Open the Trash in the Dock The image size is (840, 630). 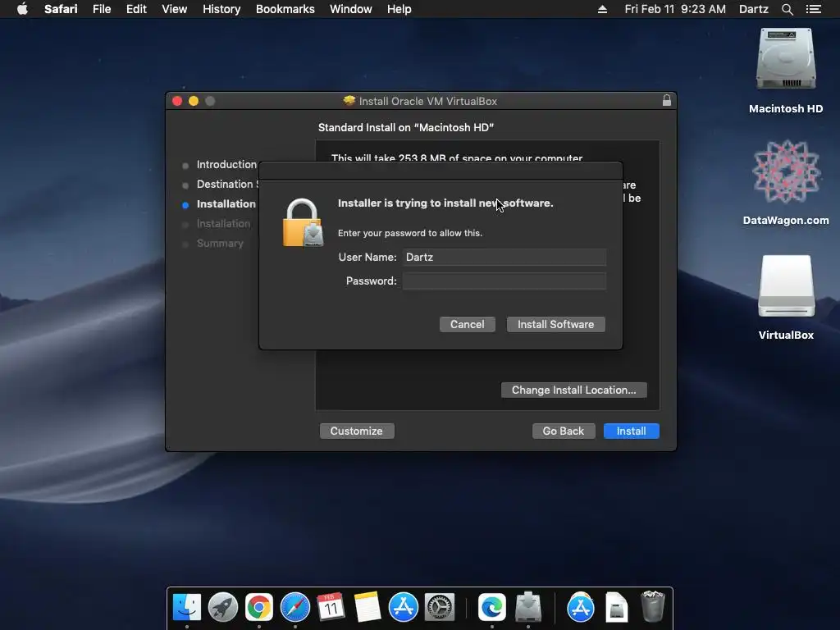coord(652,606)
